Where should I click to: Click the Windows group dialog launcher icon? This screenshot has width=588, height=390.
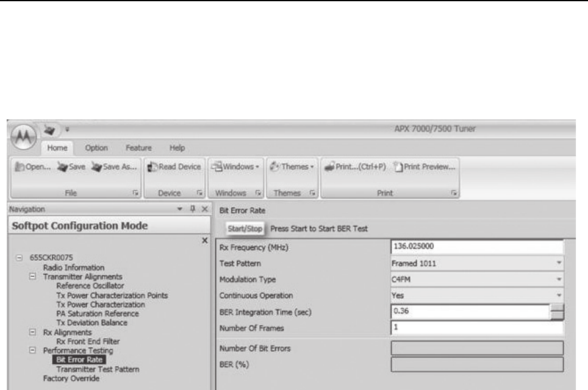tap(258, 193)
